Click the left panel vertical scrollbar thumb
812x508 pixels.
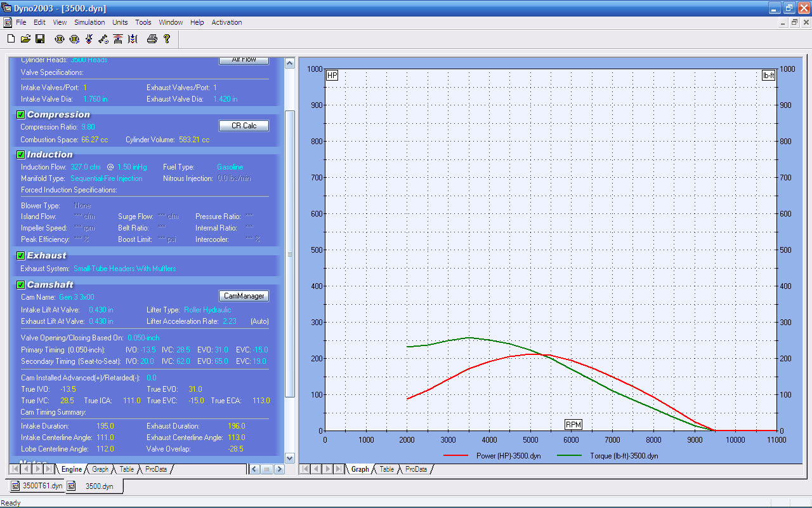(x=290, y=254)
